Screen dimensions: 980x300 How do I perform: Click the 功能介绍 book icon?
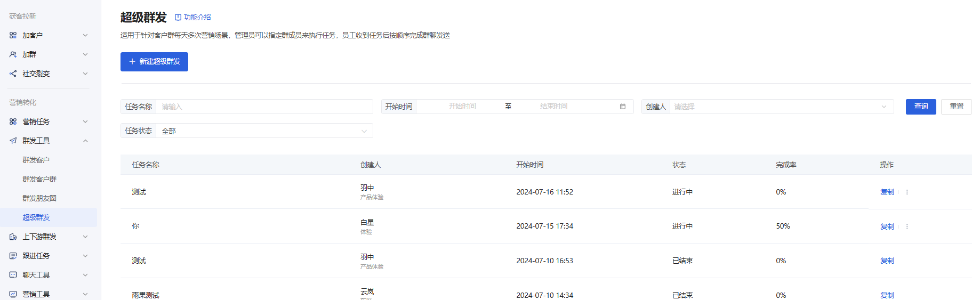(x=178, y=17)
